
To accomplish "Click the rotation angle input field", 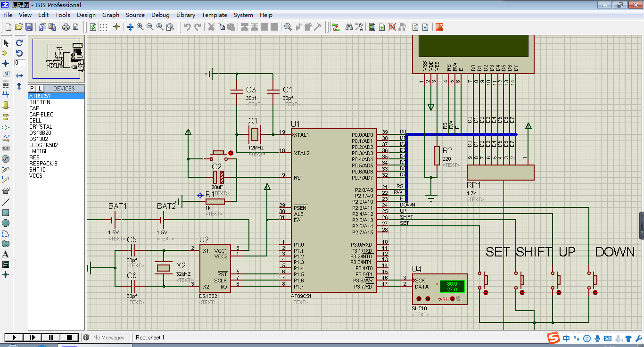I will (20, 63).
